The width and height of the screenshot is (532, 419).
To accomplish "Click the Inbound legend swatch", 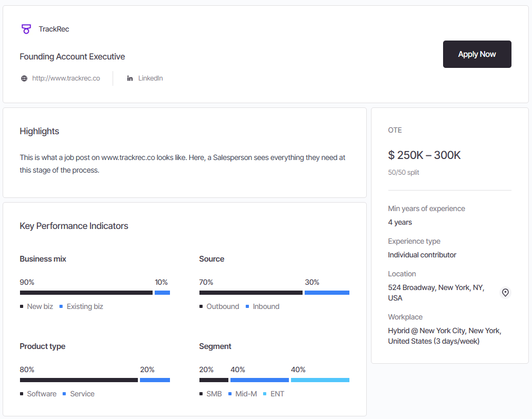I will coord(247,306).
